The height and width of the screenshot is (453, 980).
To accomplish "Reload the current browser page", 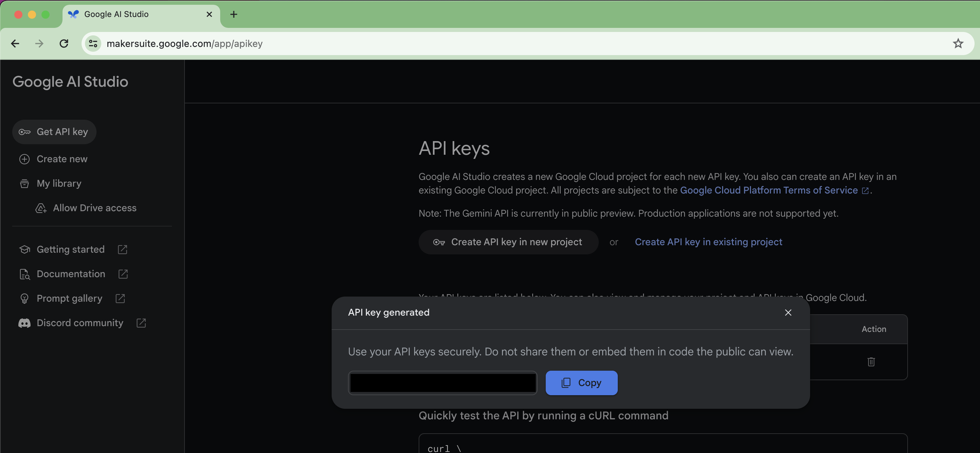I will coord(64,44).
